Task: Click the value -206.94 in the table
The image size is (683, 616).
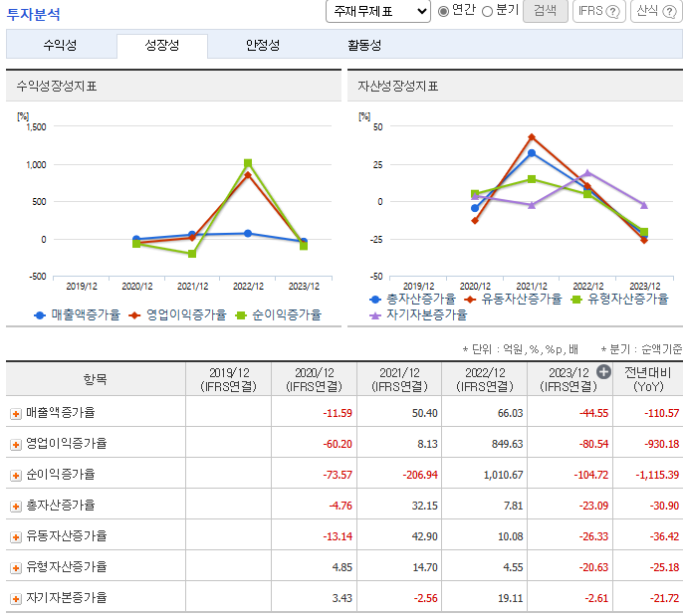Action: click(x=420, y=476)
